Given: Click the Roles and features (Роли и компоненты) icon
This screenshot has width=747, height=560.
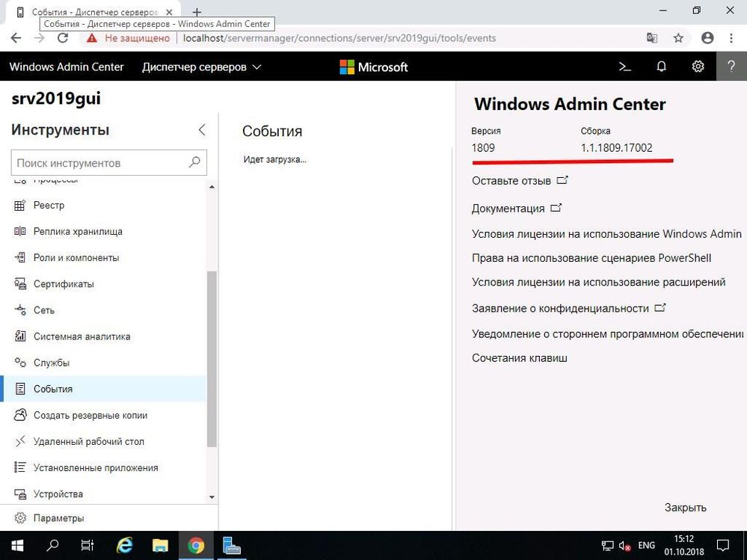Looking at the screenshot, I should tap(20, 258).
